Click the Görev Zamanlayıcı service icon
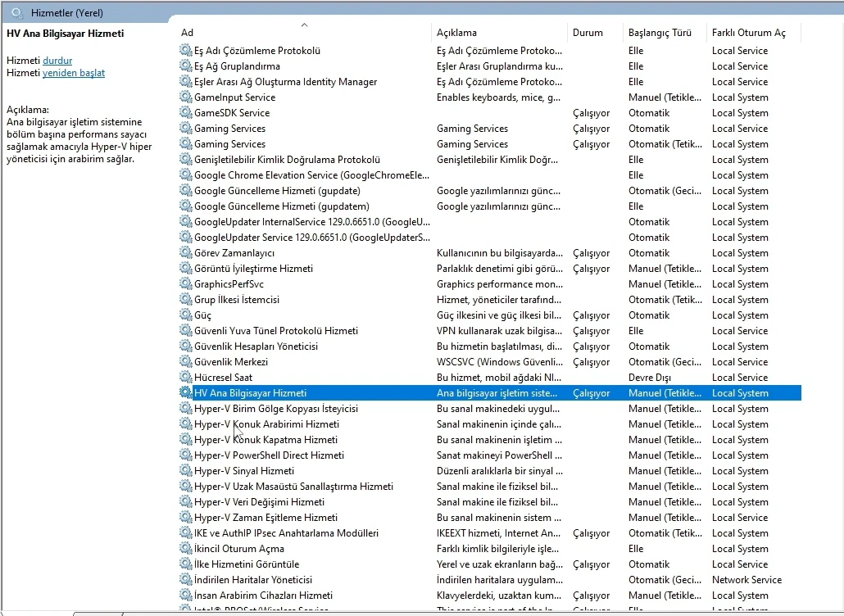 click(x=186, y=253)
